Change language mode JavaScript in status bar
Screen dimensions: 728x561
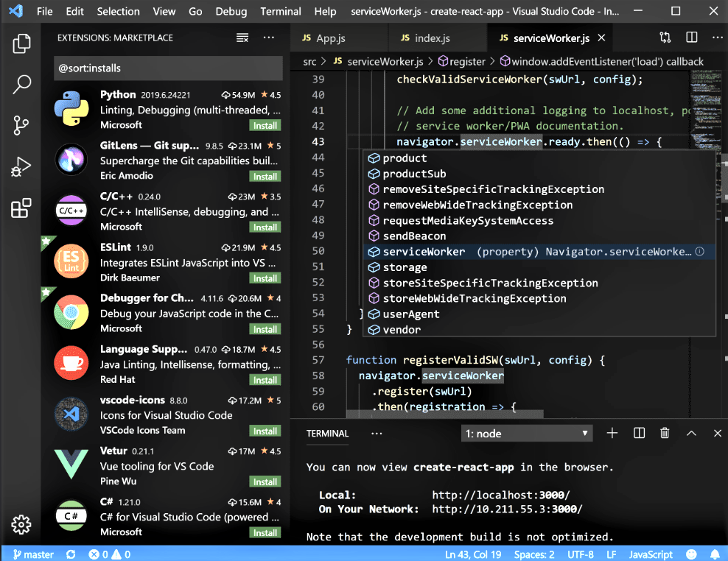651,554
